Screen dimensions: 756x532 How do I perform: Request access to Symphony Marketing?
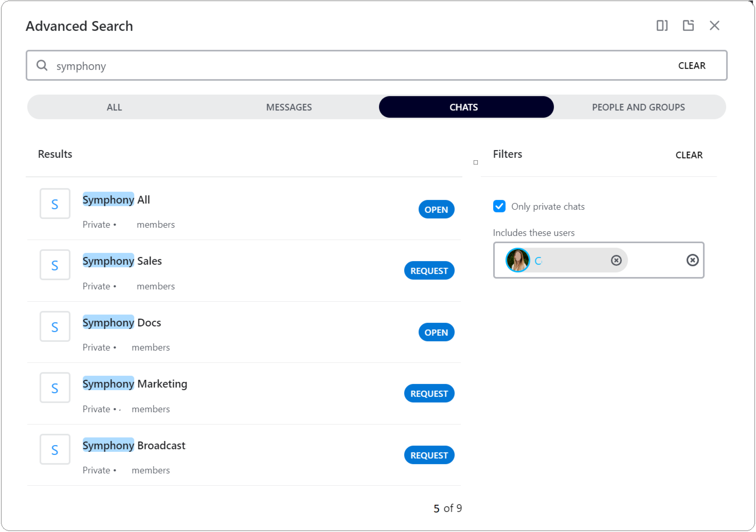[429, 393]
